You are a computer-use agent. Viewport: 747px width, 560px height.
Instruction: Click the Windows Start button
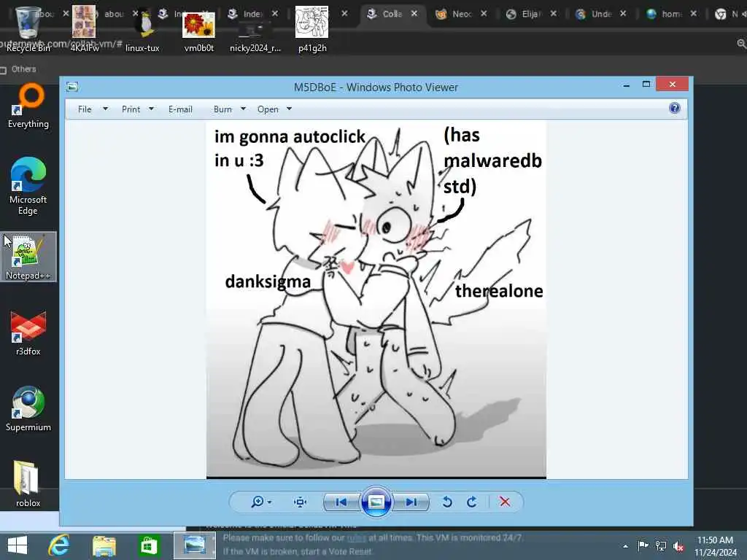pos(18,545)
